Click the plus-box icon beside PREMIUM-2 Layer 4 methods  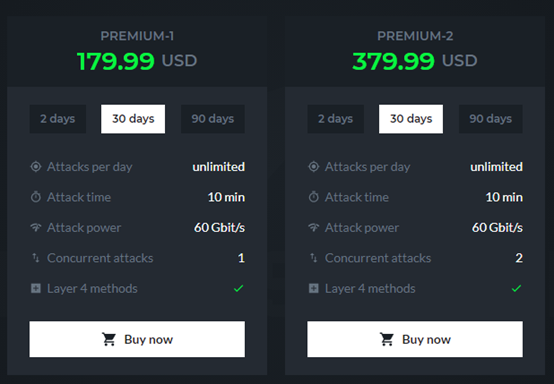[314, 288]
